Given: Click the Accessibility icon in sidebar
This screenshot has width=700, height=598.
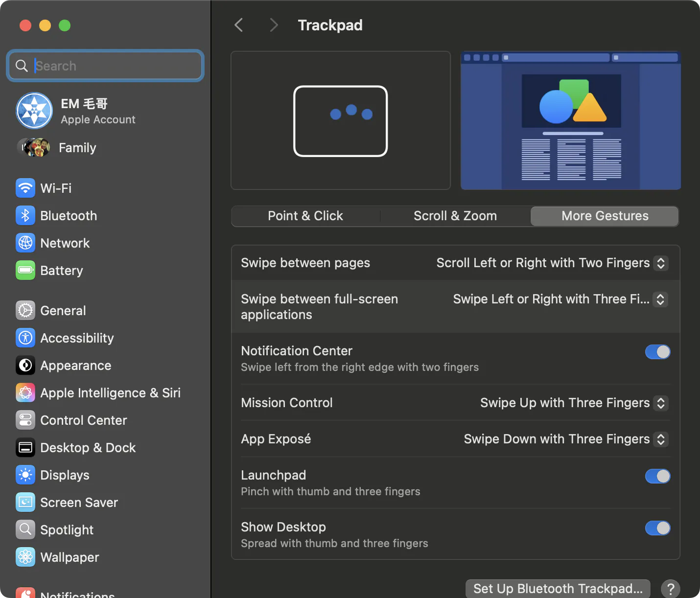Looking at the screenshot, I should 25,338.
